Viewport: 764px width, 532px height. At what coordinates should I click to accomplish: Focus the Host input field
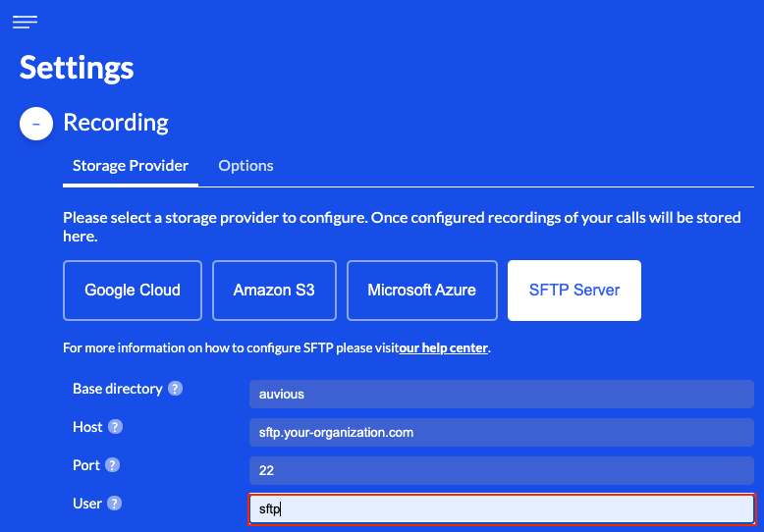tap(501, 433)
